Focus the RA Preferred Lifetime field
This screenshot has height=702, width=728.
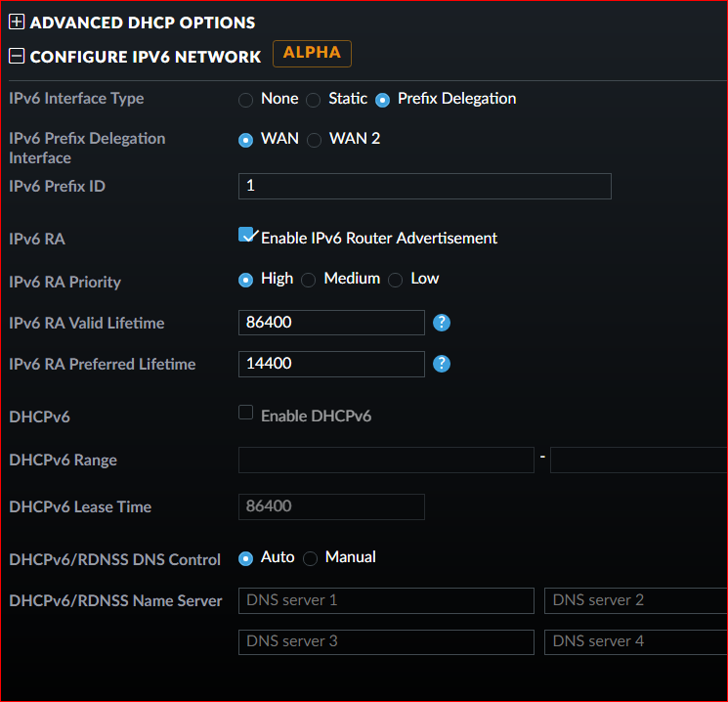[331, 364]
